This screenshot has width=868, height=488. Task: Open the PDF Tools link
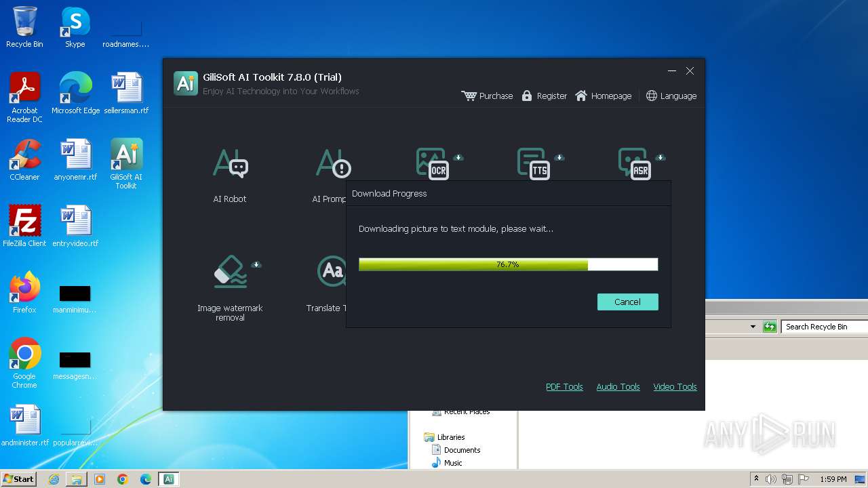pos(564,386)
